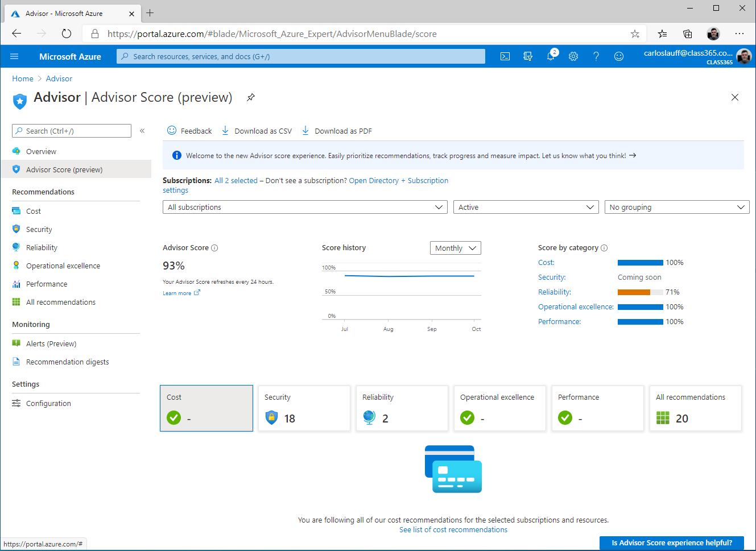Viewport: 756px width, 551px height.
Task: Select the Cost summary card
Action: (206, 408)
